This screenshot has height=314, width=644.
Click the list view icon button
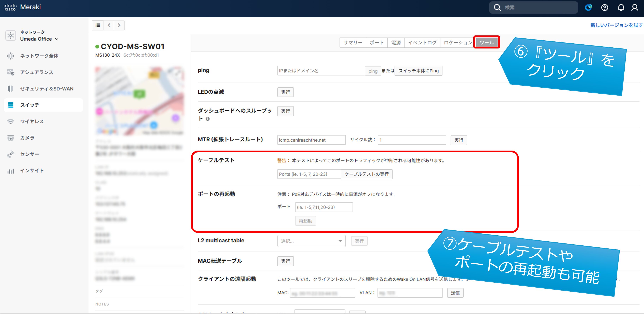point(98,25)
